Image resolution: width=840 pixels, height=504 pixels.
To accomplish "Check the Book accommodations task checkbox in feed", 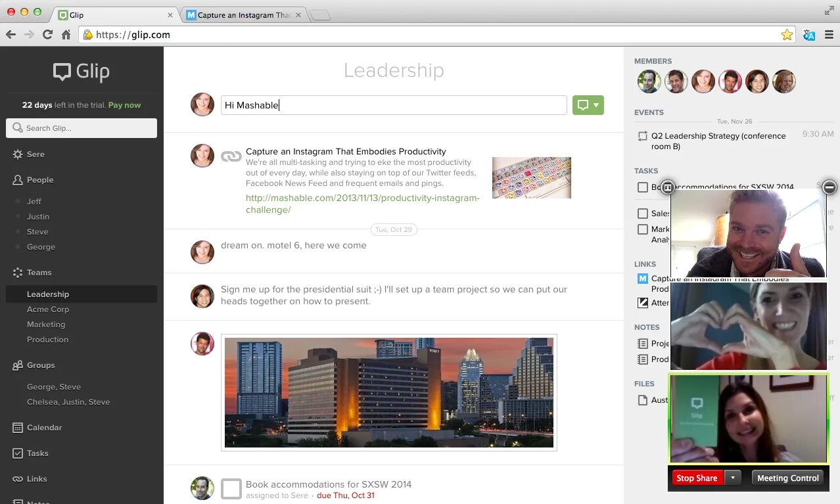I will (x=231, y=489).
